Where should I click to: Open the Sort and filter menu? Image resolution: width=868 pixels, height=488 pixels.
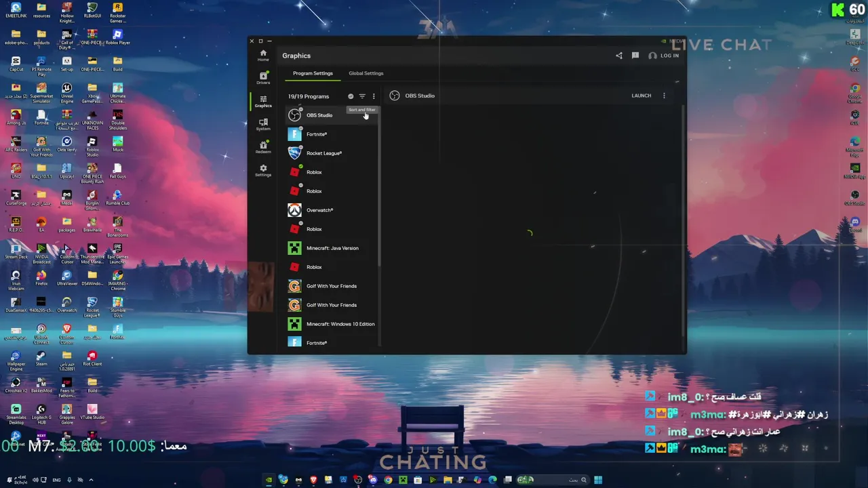point(362,96)
